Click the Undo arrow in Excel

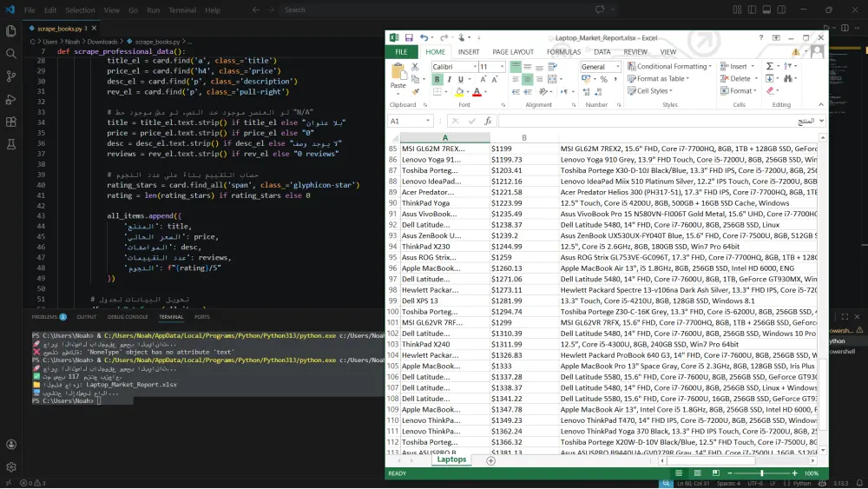coord(424,37)
